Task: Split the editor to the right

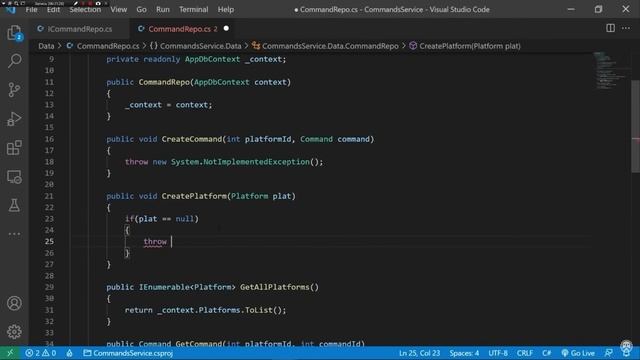Action: click(610, 28)
